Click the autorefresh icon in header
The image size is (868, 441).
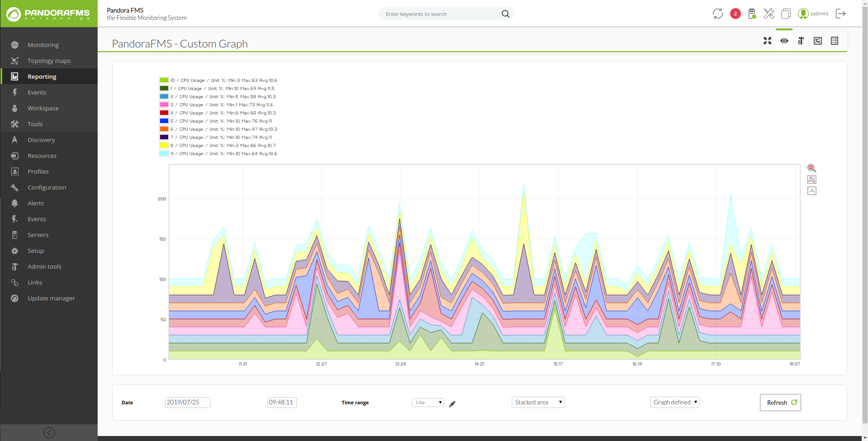point(718,14)
